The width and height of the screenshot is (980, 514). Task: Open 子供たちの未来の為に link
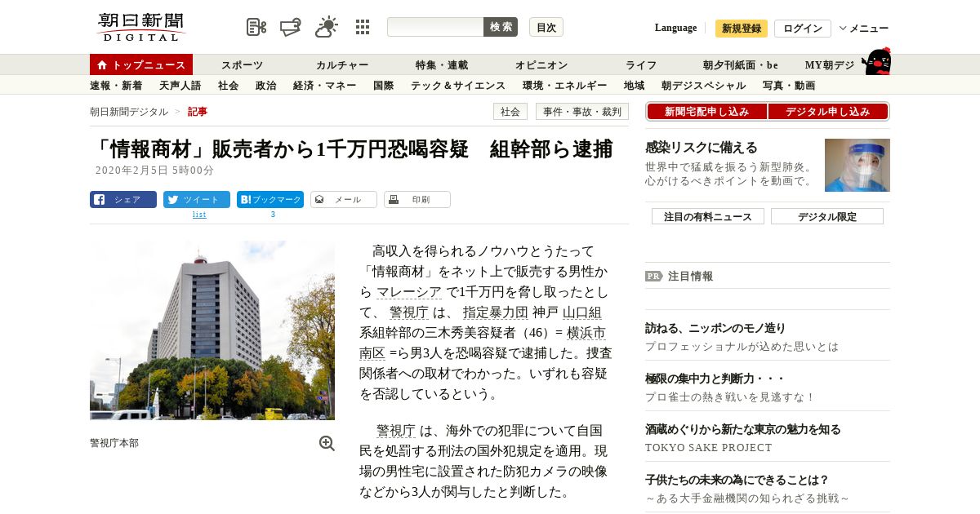[x=737, y=480]
